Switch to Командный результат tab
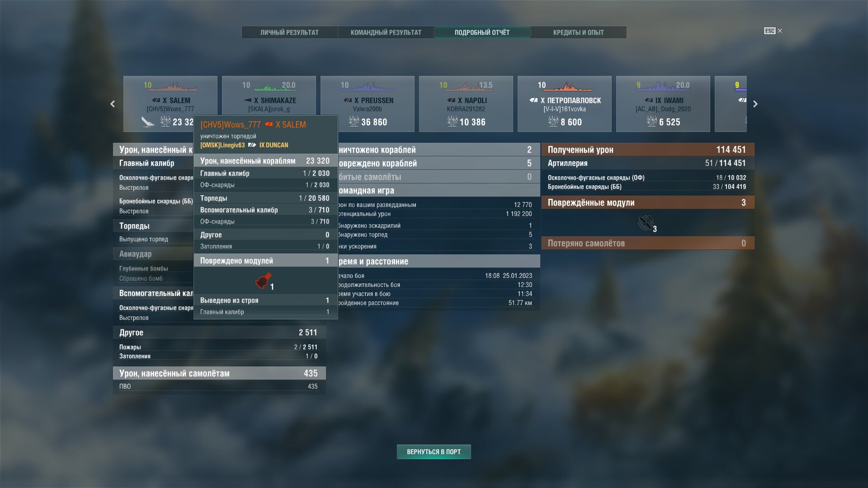Screen dimensions: 868x488 point(386,33)
